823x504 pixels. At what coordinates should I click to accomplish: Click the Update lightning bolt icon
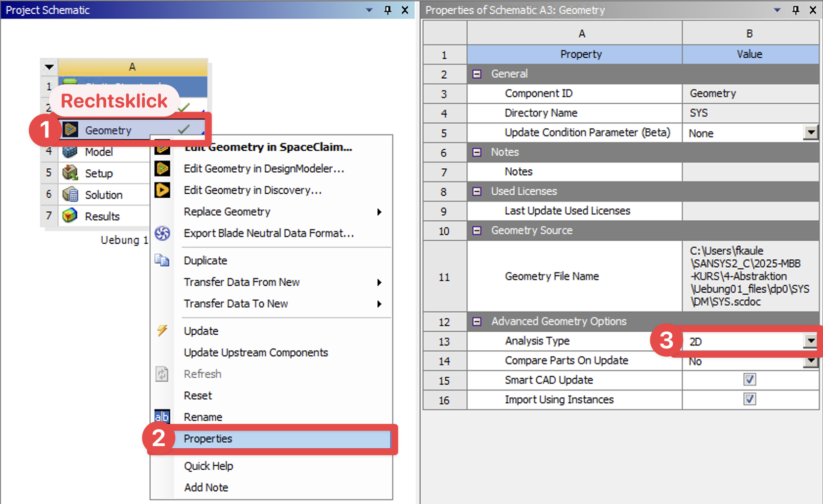tap(162, 331)
